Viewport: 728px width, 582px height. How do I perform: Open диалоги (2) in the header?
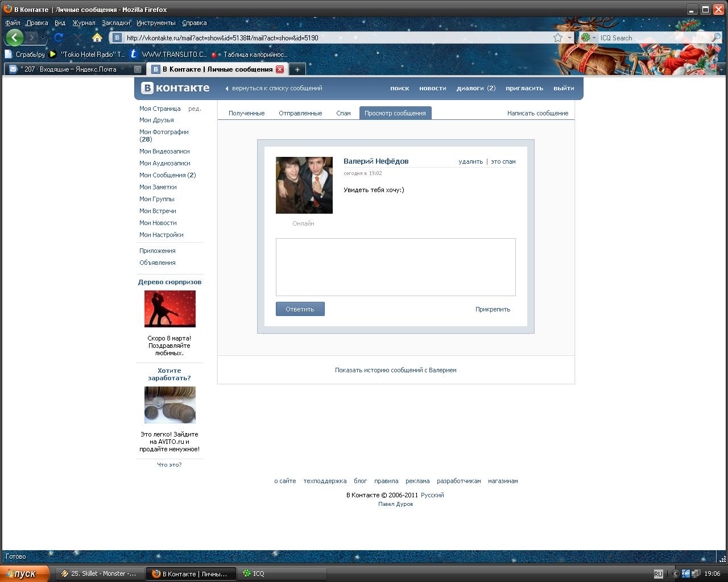click(x=476, y=88)
